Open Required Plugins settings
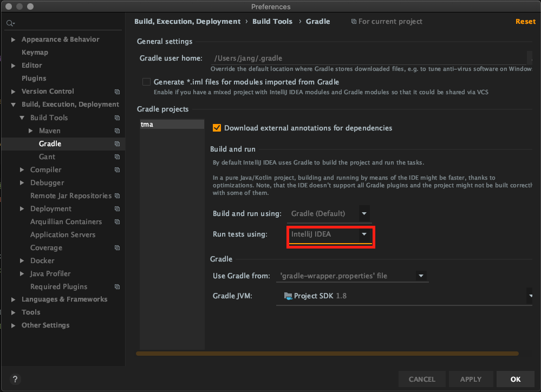The height and width of the screenshot is (392, 541). [58, 287]
